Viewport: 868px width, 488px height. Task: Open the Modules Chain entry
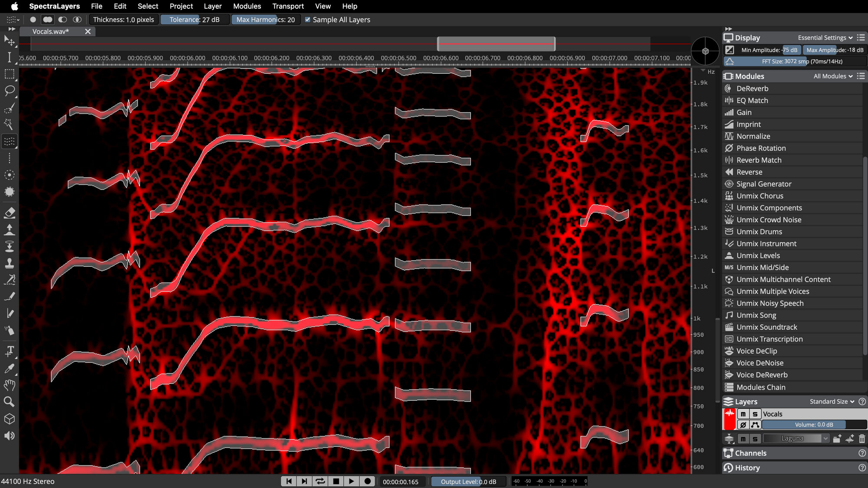[x=792, y=387]
